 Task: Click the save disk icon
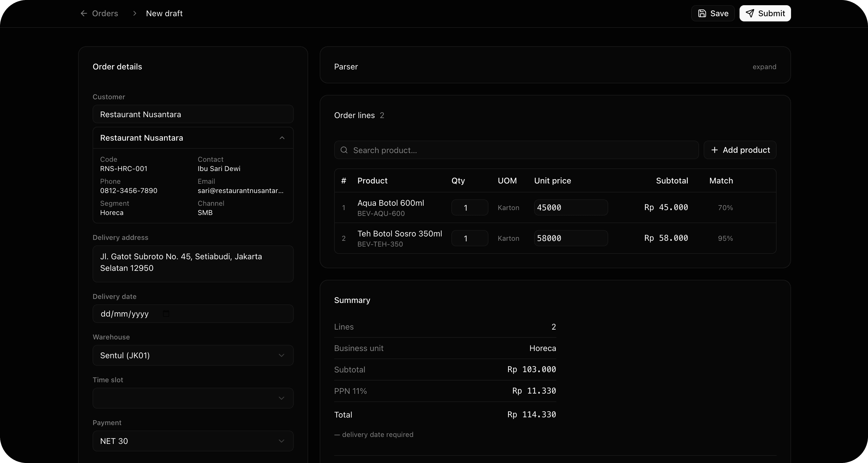click(702, 14)
